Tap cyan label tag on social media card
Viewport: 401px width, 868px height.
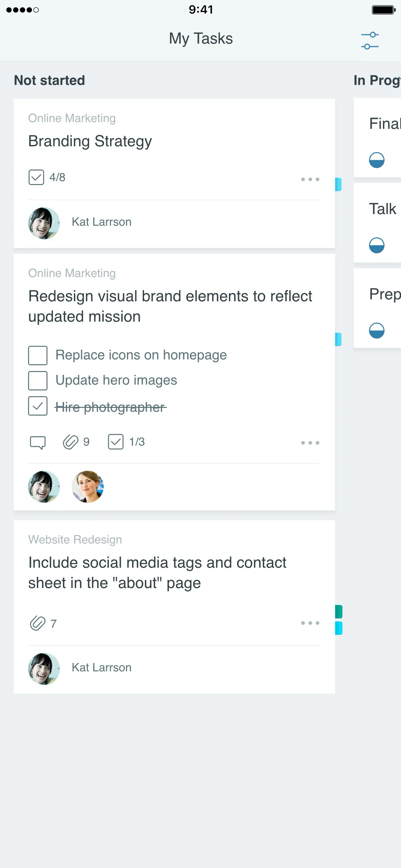point(339,628)
